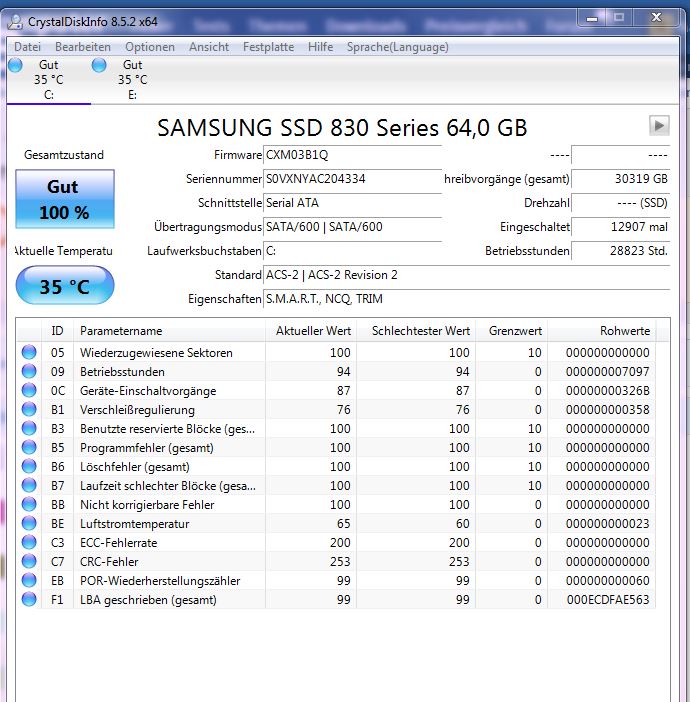
Task: Open the Sprache(Language) menu
Action: [x=398, y=47]
